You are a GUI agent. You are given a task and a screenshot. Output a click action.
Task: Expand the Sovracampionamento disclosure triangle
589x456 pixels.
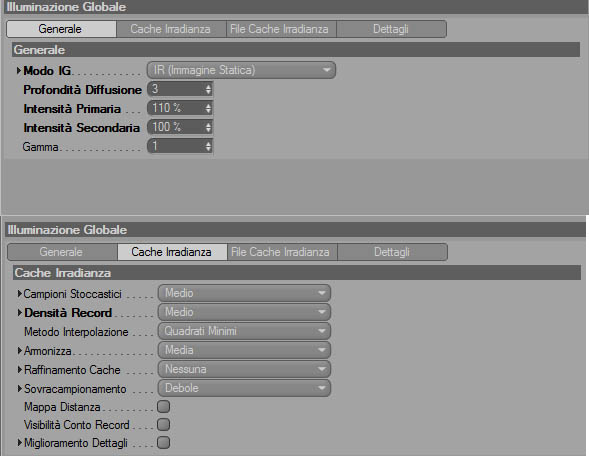(19, 388)
